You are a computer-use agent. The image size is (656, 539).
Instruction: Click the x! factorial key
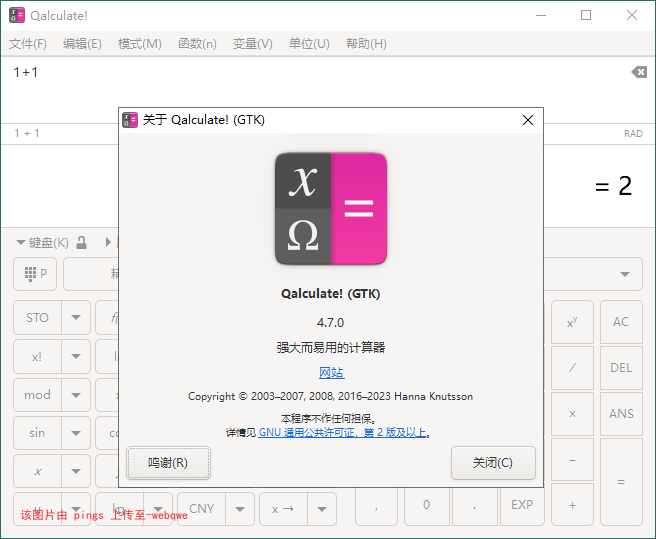point(37,357)
